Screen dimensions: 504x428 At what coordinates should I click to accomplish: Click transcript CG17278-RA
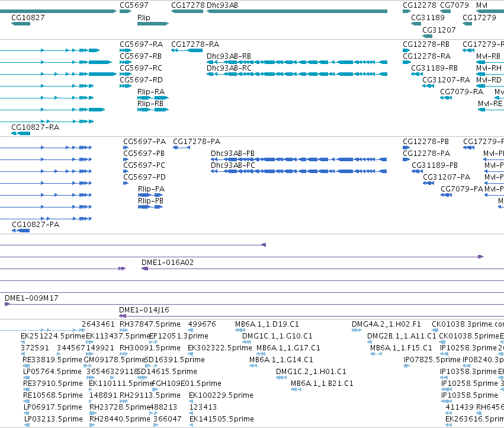(187, 50)
